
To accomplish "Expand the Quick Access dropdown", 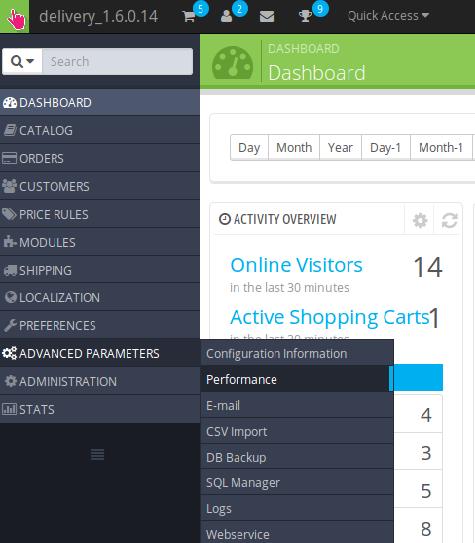I will pyautogui.click(x=388, y=16).
